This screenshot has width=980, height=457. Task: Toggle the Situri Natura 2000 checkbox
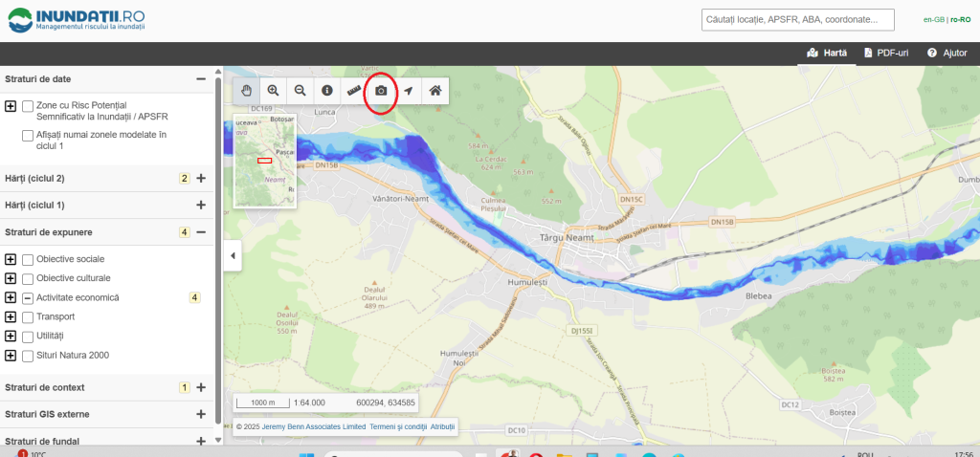point(28,356)
